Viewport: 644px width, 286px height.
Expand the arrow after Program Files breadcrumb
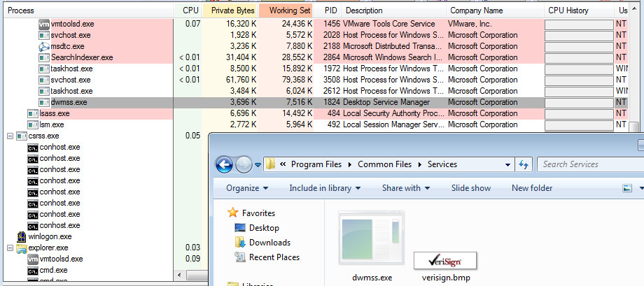[349, 164]
